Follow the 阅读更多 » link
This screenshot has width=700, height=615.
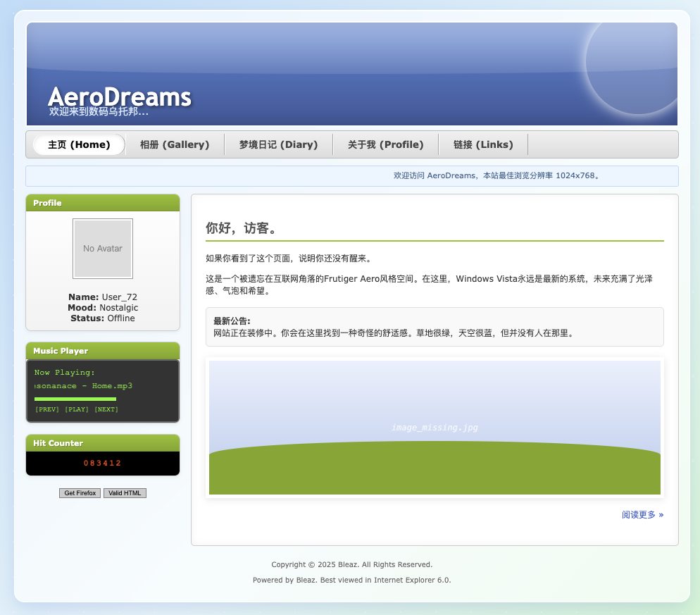642,514
